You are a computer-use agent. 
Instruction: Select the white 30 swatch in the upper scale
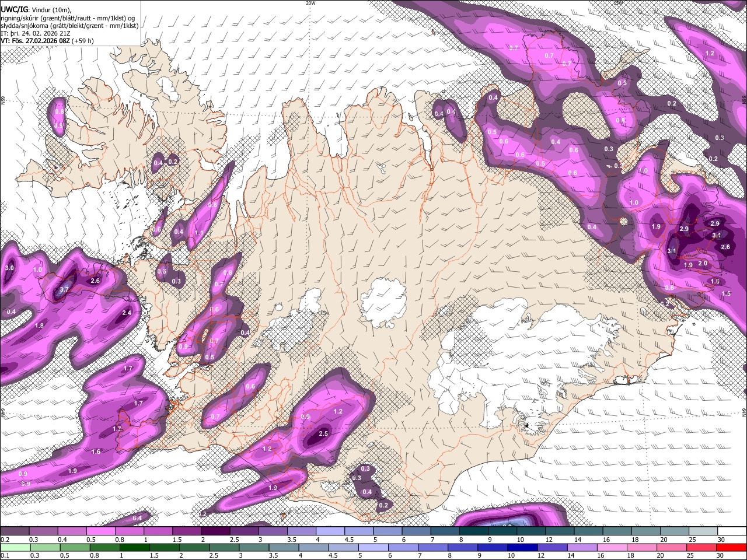[x=732, y=531]
